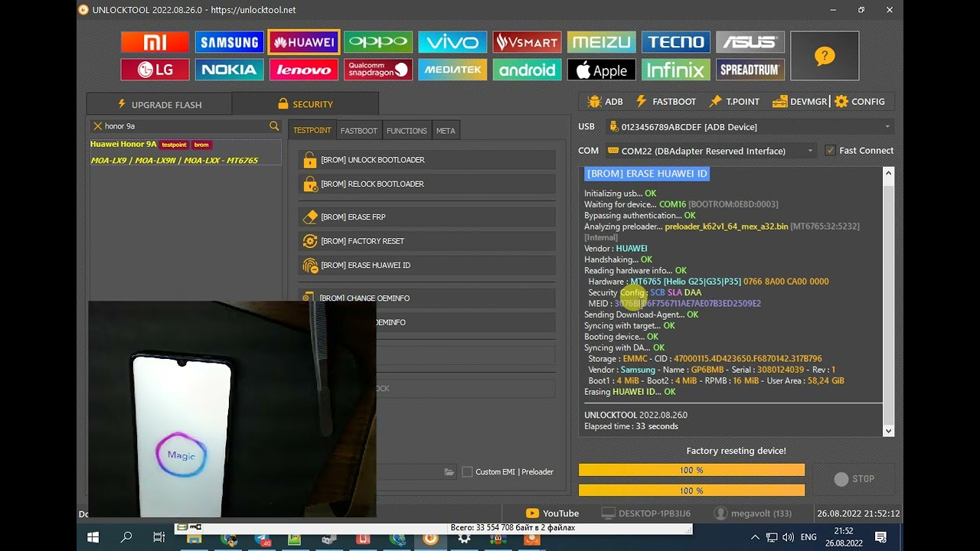Viewport: 980px width, 551px height.
Task: Click the upper 100 % progress bar
Action: 691,470
